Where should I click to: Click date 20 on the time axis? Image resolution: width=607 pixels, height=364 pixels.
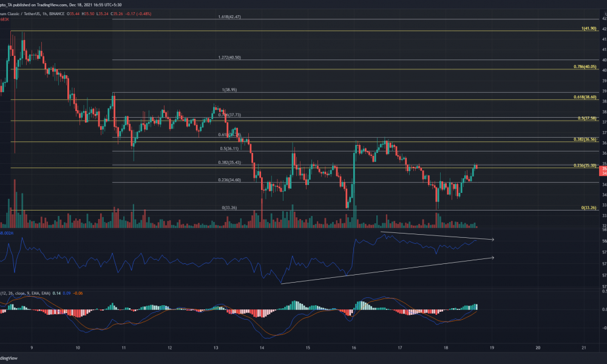538,348
